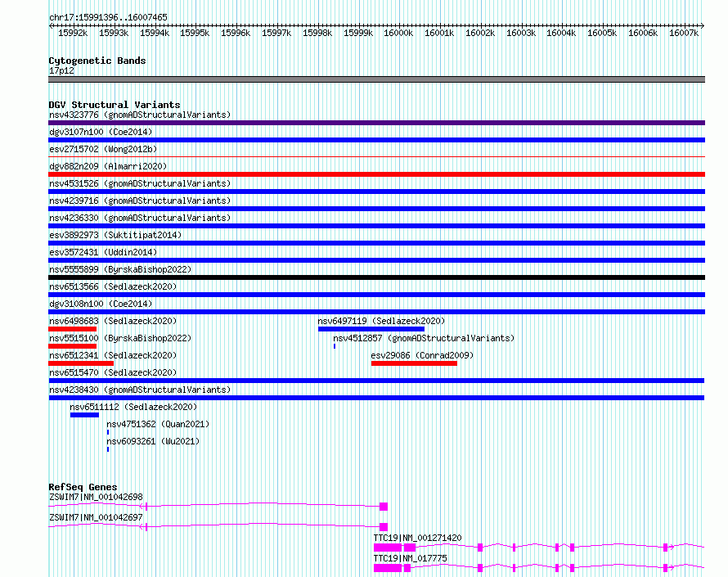Click the tiny blue nsv6093261 mark
The width and height of the screenshot is (728, 577).
tap(108, 449)
